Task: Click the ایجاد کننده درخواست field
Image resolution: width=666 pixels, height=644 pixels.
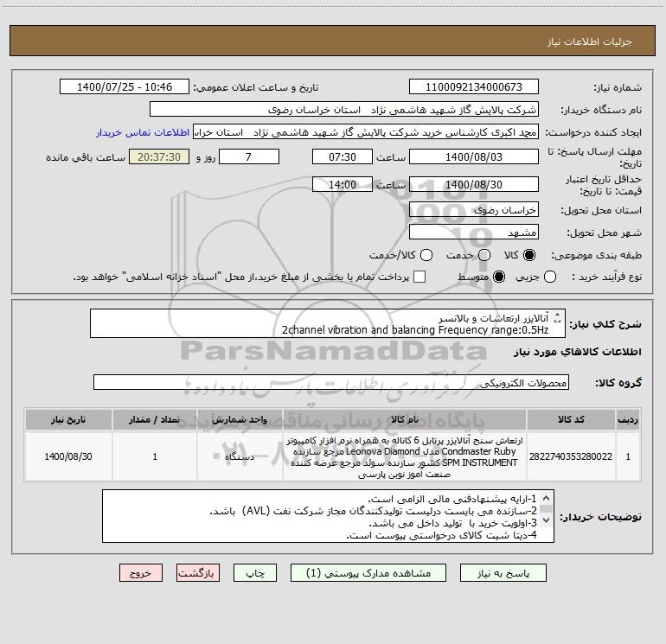Action: coord(366,132)
